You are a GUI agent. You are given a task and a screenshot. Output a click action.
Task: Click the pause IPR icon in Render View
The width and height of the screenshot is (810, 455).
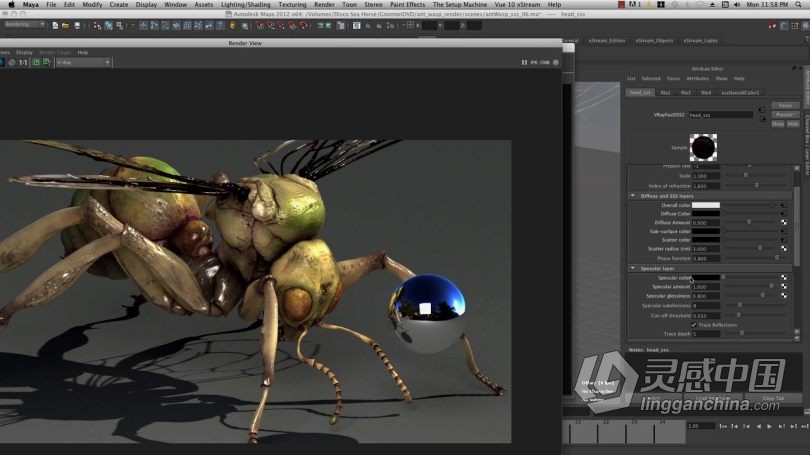coord(524,62)
